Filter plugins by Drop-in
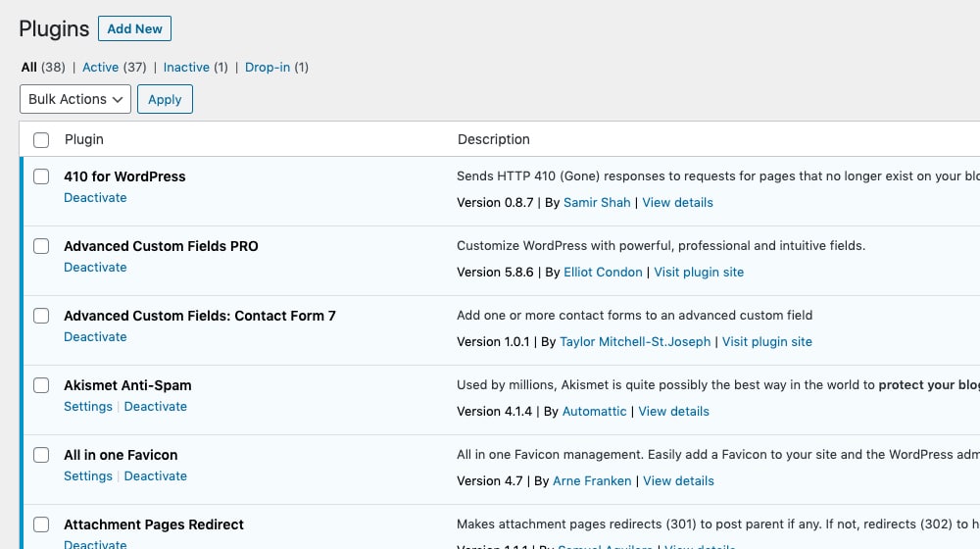 point(268,67)
